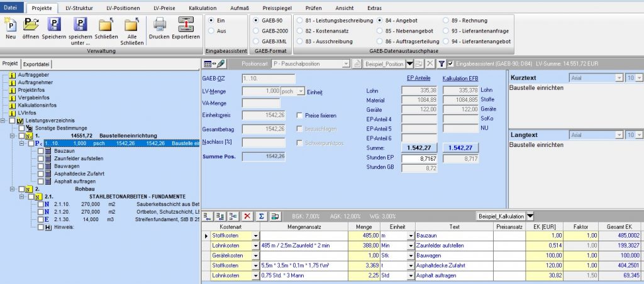Click the 'speichern unter' icon
The width and height of the screenshot is (644, 284).
click(x=80, y=25)
